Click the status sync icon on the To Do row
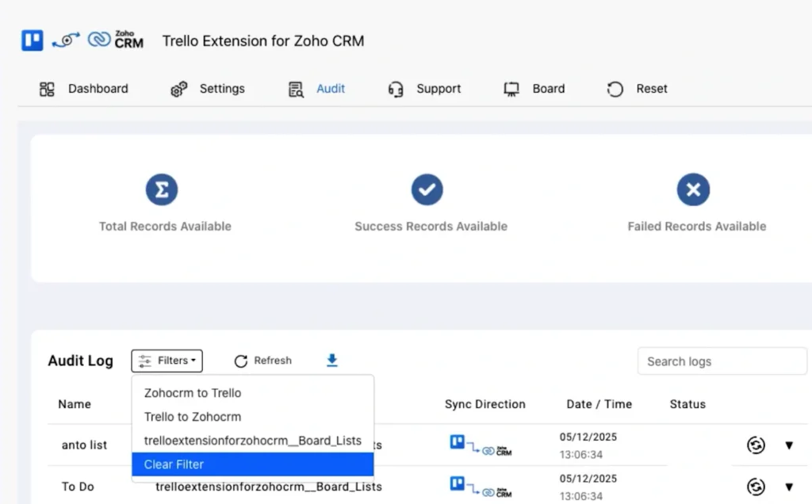This screenshot has height=504, width=812. coord(755,486)
